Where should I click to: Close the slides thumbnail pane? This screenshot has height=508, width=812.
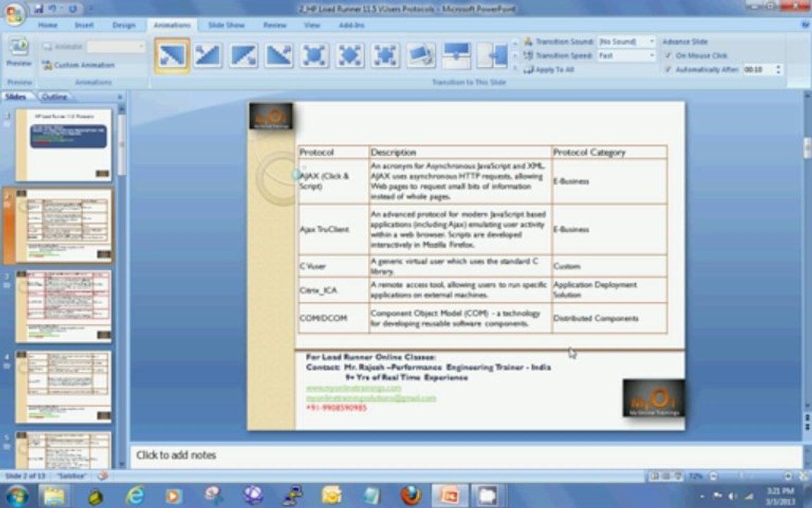(x=120, y=97)
